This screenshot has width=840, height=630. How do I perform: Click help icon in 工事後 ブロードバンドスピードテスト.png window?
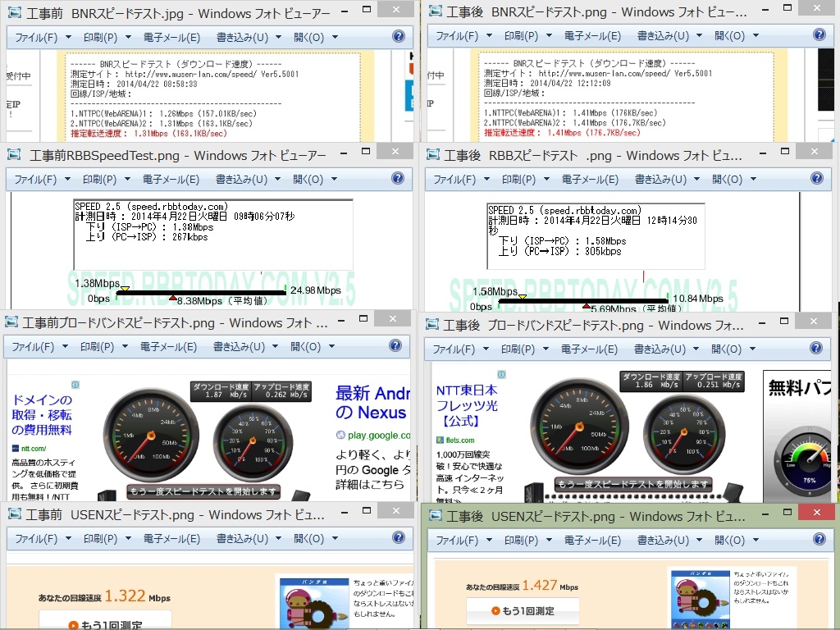(816, 348)
